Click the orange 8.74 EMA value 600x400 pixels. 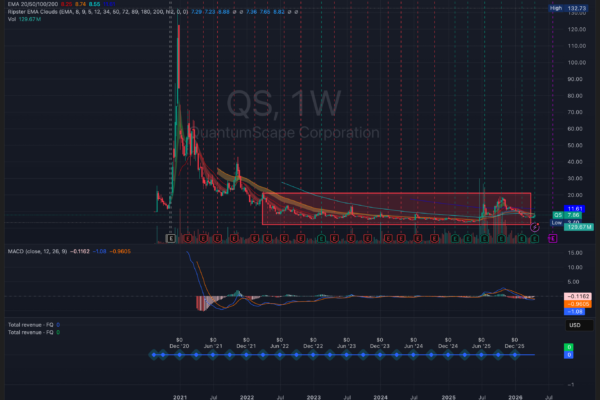(80, 4)
